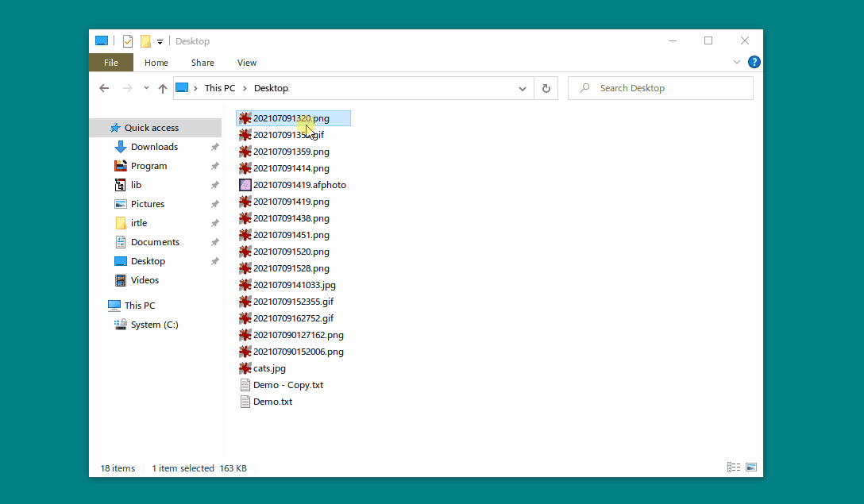Click the pin icon next to Program
The image size is (864, 504).
click(x=215, y=166)
